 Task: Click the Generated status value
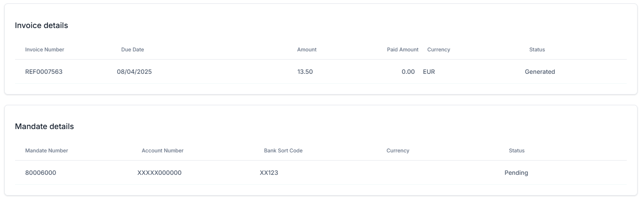point(539,72)
